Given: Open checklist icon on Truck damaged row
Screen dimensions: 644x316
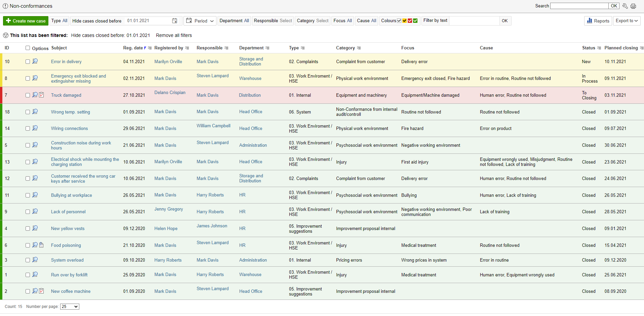Looking at the screenshot, I should click(41, 95).
